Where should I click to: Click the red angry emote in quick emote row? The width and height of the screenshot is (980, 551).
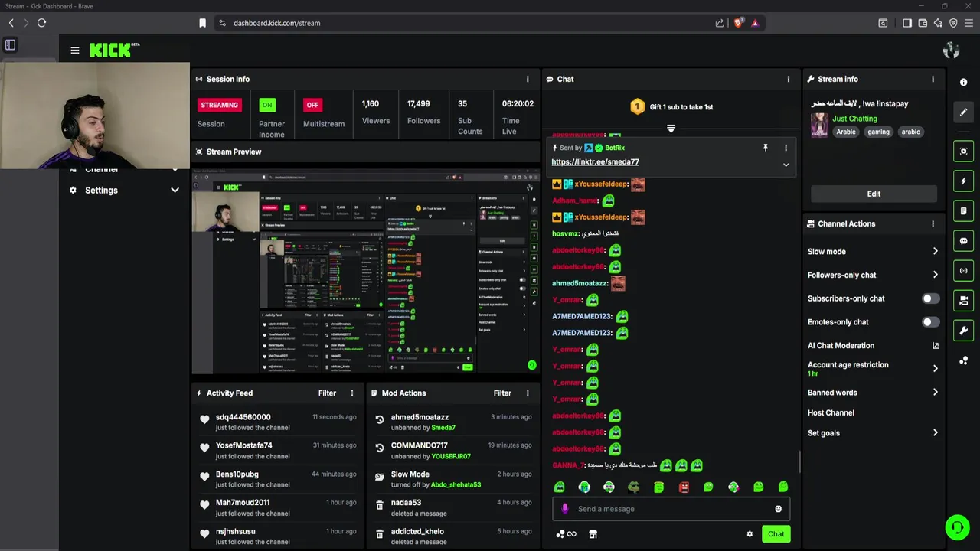684,487
